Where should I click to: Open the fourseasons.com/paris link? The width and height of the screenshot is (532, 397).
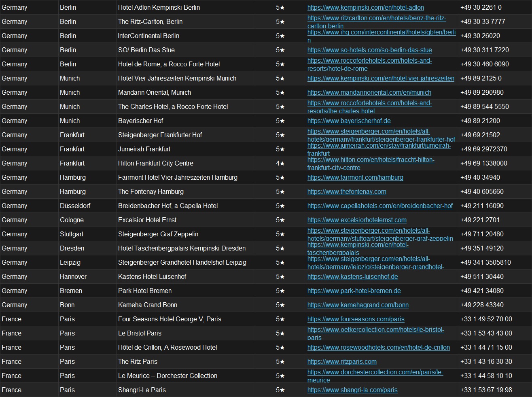[356, 319]
